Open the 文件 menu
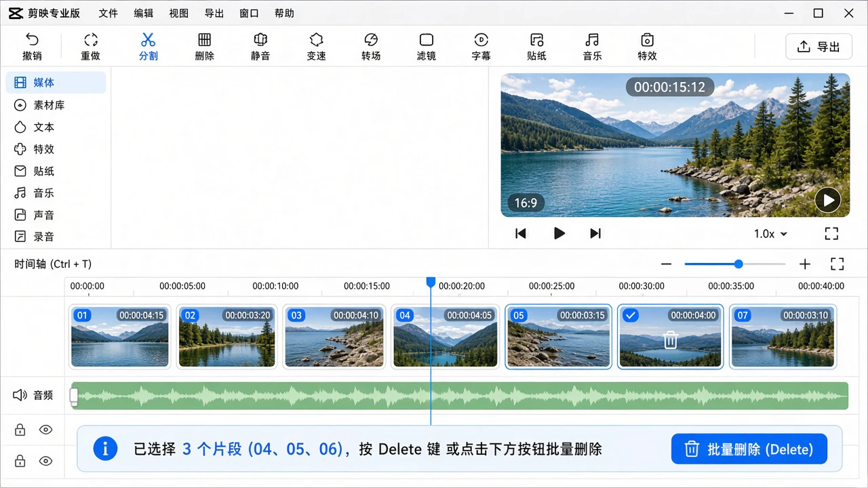The height and width of the screenshot is (488, 868). pos(108,14)
